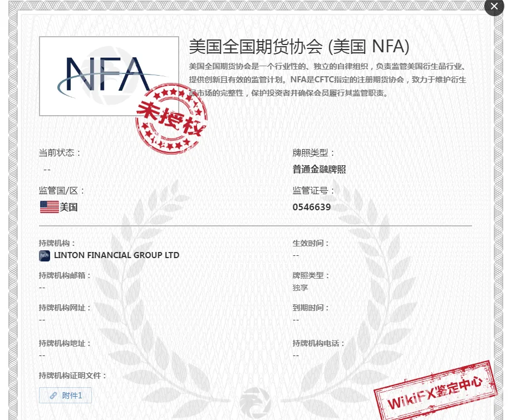Click the 监管国/区 label
This screenshot has height=420, width=511.
pyautogui.click(x=62, y=190)
